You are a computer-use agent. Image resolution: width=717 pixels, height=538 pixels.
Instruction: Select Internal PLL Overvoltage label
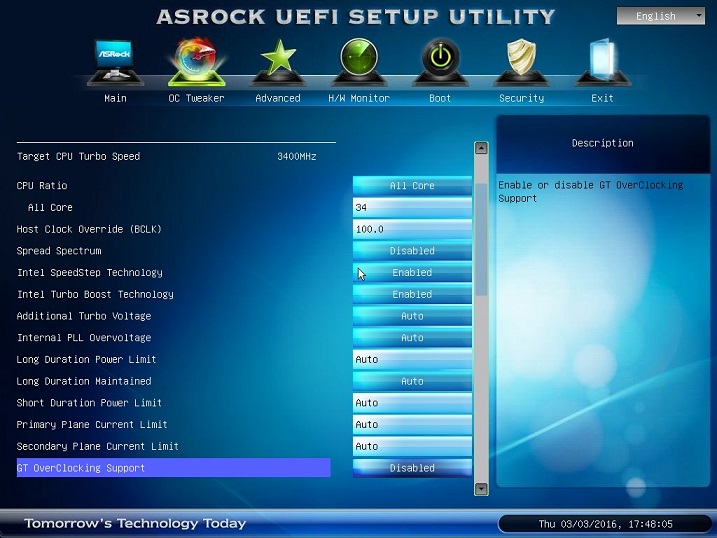click(x=84, y=338)
